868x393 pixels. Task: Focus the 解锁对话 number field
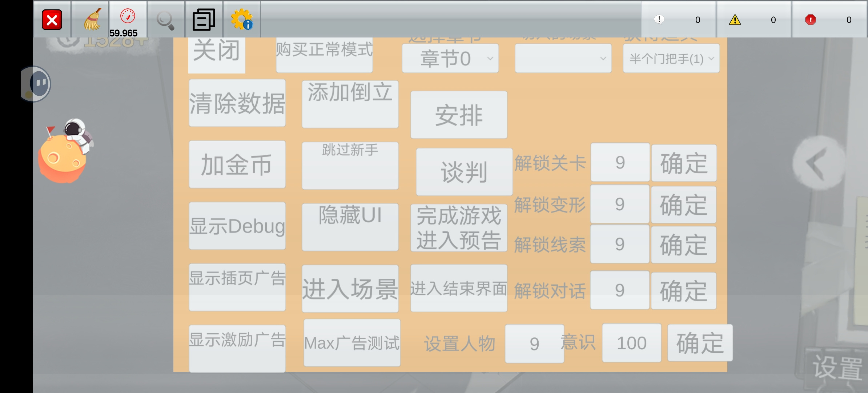[620, 290]
